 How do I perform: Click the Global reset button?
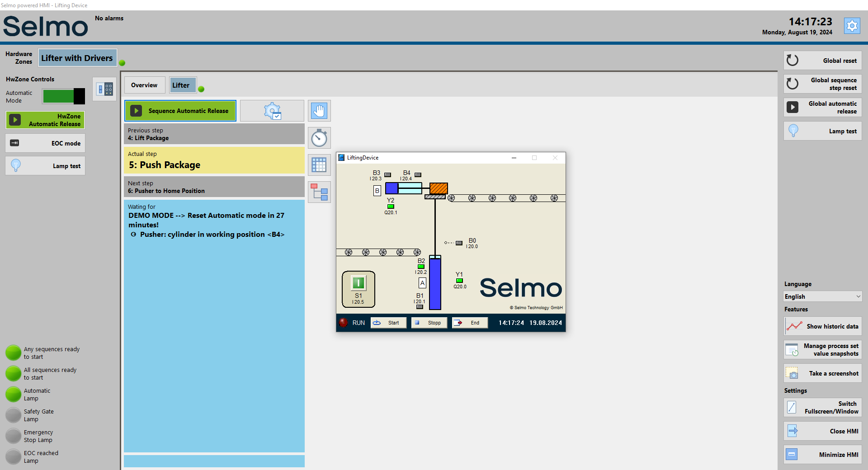(x=822, y=61)
